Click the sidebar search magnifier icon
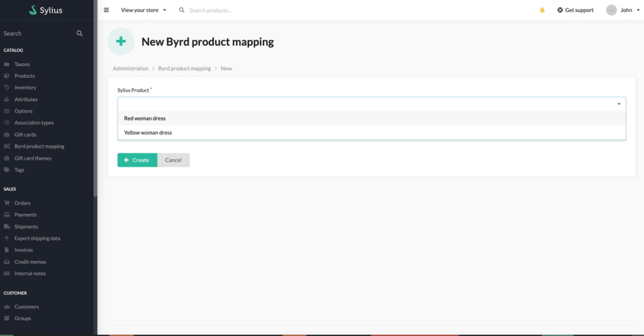Image resolution: width=644 pixels, height=336 pixels. [x=80, y=33]
